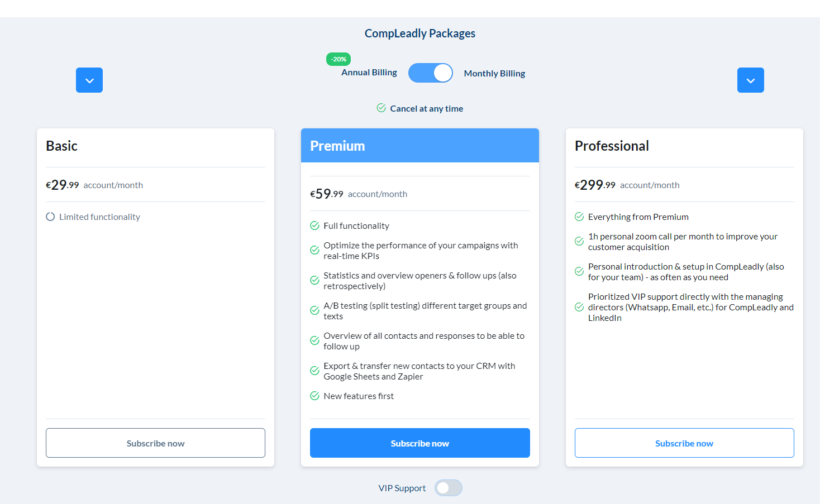Select the Monthly Billing label

(494, 74)
